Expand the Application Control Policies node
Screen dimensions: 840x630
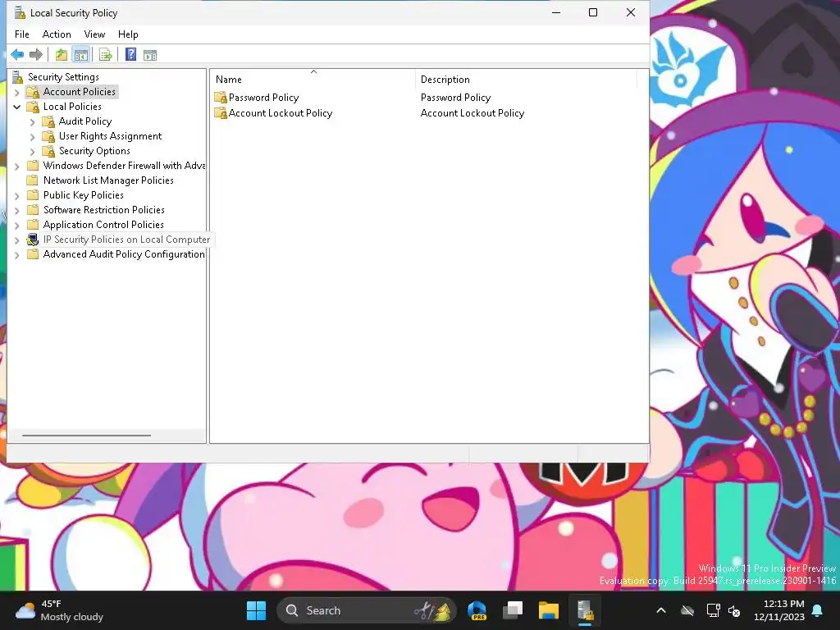[x=16, y=226]
